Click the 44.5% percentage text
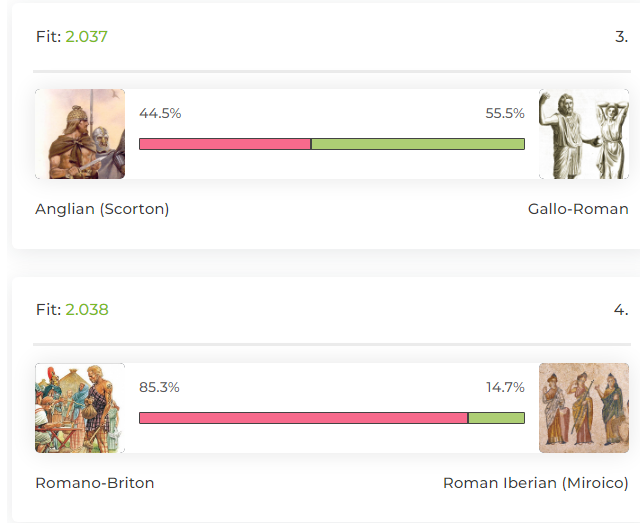640x523 pixels. click(x=160, y=113)
